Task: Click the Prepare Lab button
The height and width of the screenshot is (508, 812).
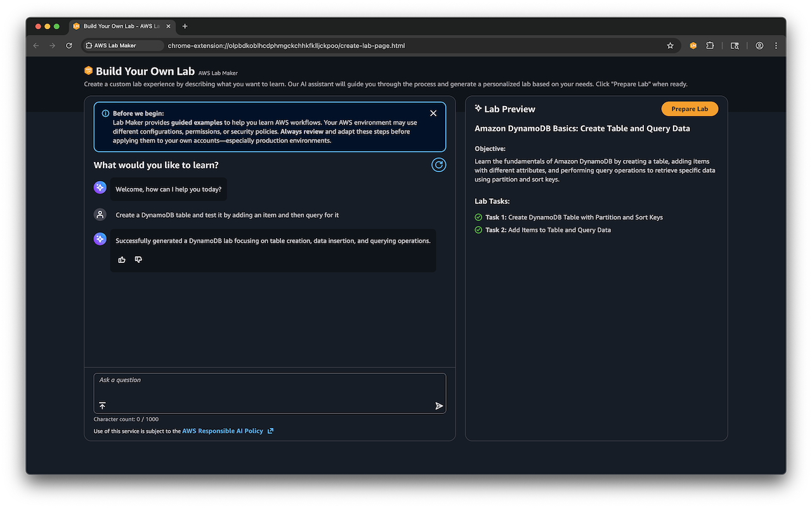Action: pyautogui.click(x=690, y=109)
